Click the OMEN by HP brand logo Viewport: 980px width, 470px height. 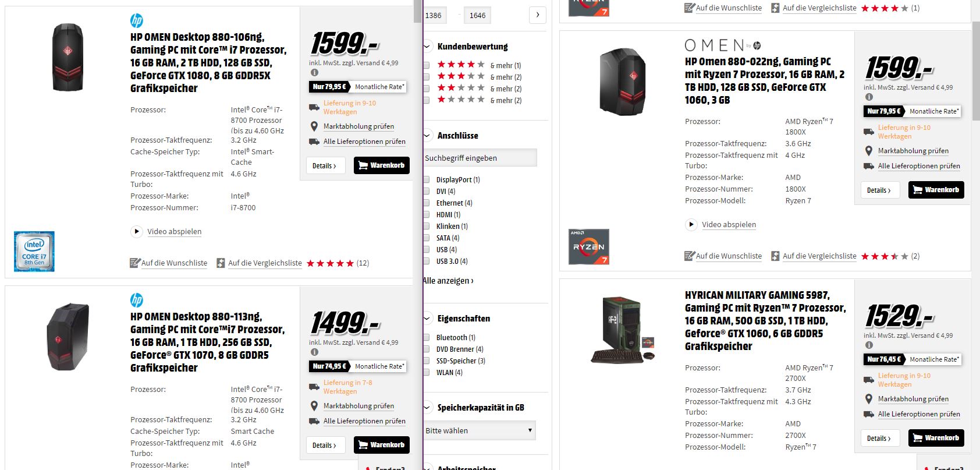point(723,45)
